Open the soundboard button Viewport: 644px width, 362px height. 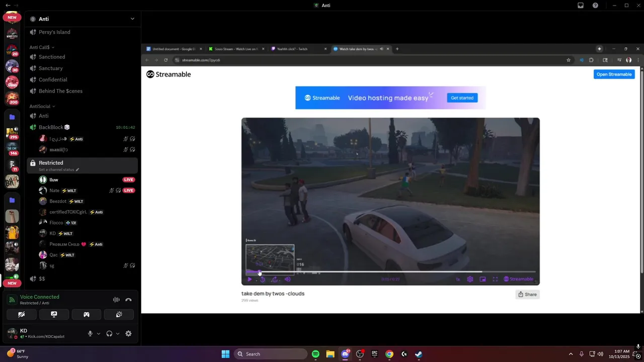click(119, 314)
